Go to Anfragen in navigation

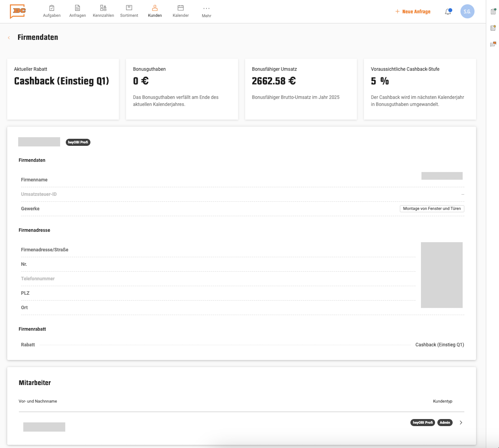(x=77, y=11)
